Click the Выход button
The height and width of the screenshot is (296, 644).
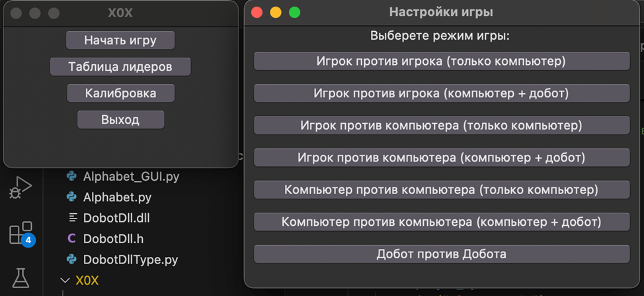pos(121,120)
